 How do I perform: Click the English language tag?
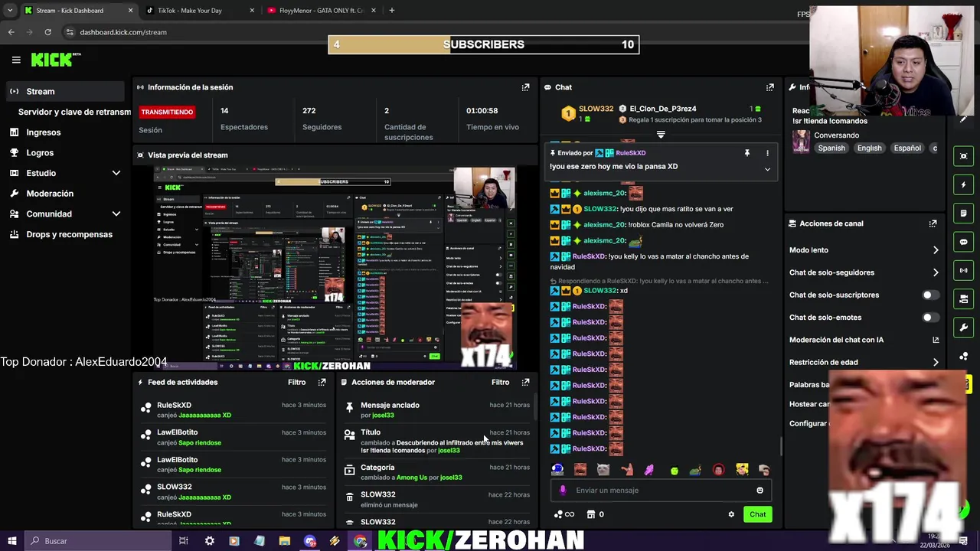(869, 148)
